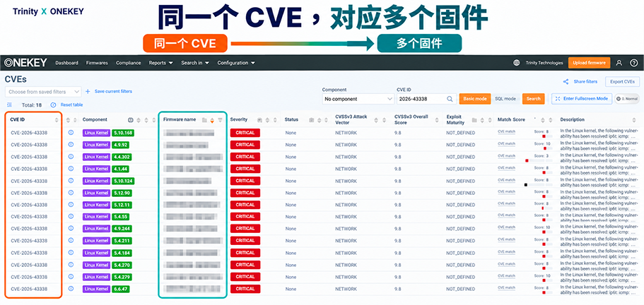Switch to Basic mode

click(x=475, y=99)
